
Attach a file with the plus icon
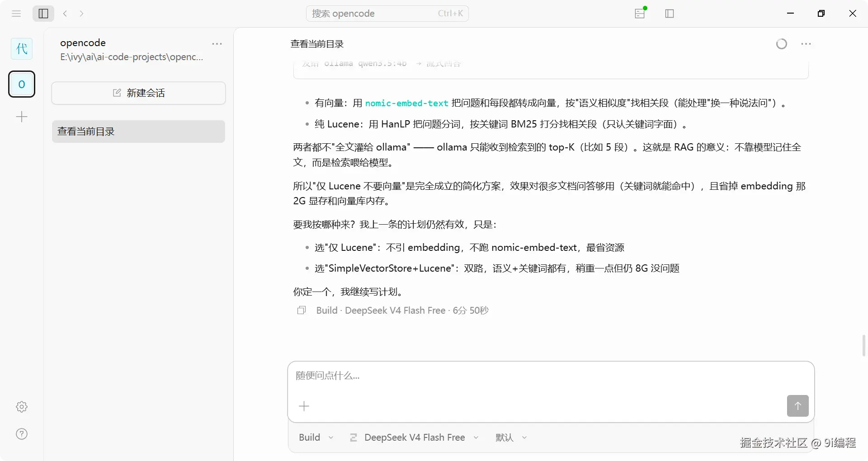pyautogui.click(x=304, y=406)
